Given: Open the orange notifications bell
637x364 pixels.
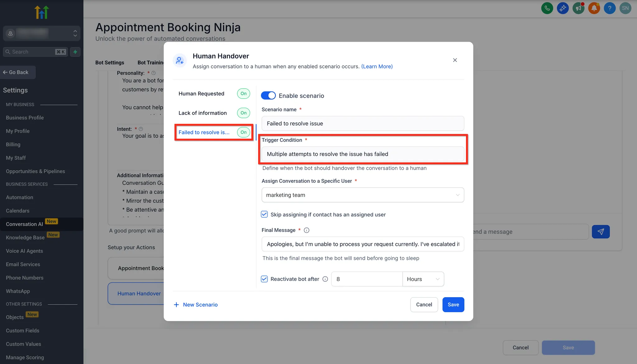Looking at the screenshot, I should pos(594,8).
